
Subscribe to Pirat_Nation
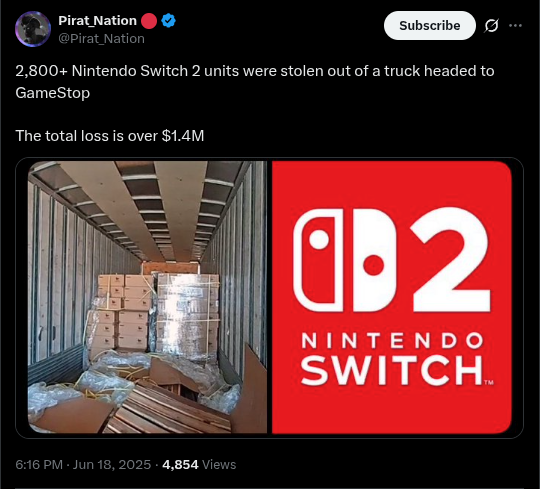(x=429, y=25)
